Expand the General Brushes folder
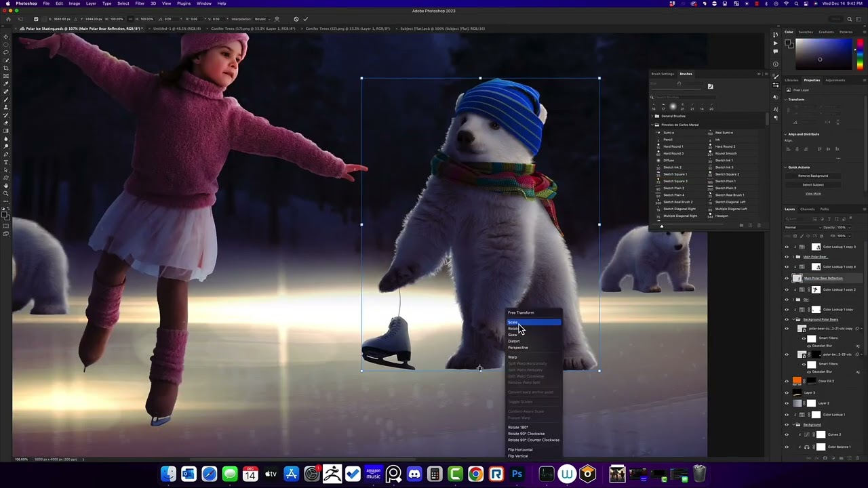 pos(652,116)
